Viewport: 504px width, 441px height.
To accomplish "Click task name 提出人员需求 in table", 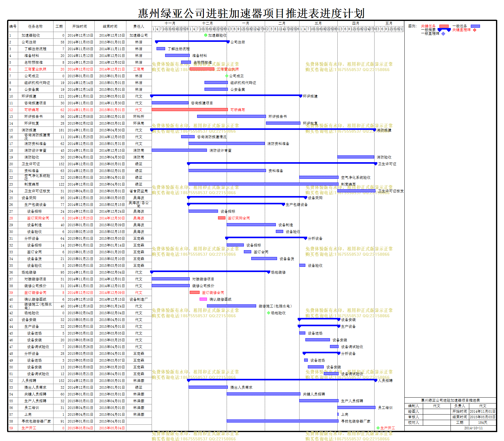I will (x=35, y=387).
